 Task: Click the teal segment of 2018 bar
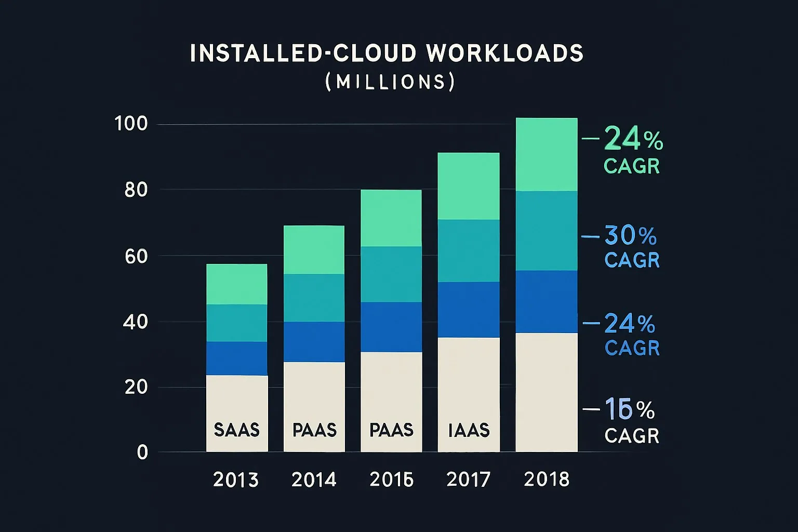coord(547,231)
